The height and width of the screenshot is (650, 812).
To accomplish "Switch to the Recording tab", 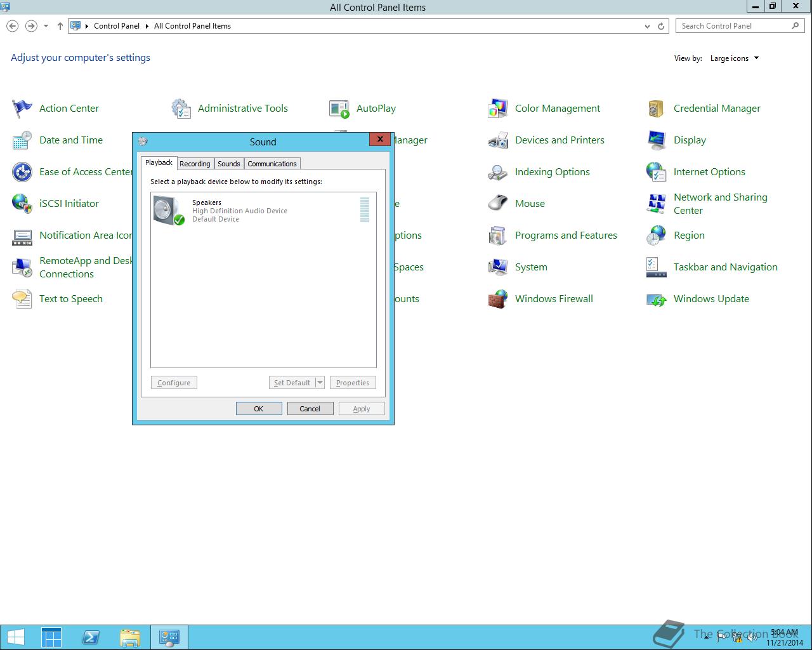I will [x=195, y=164].
